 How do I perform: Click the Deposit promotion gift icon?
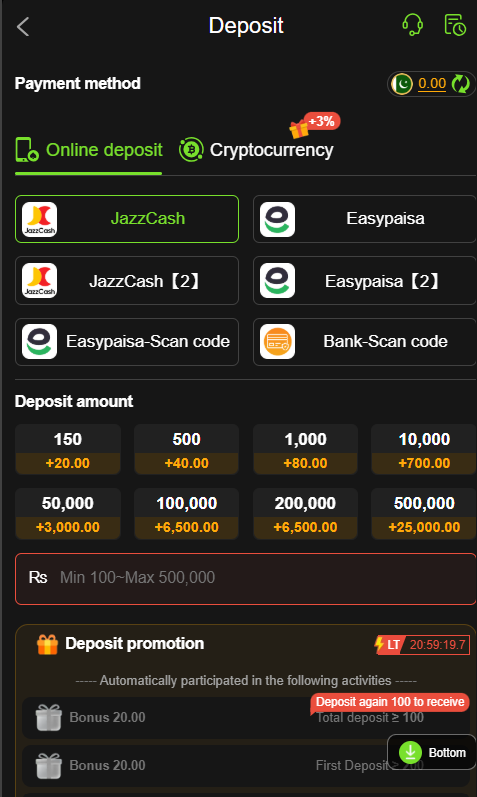click(47, 644)
